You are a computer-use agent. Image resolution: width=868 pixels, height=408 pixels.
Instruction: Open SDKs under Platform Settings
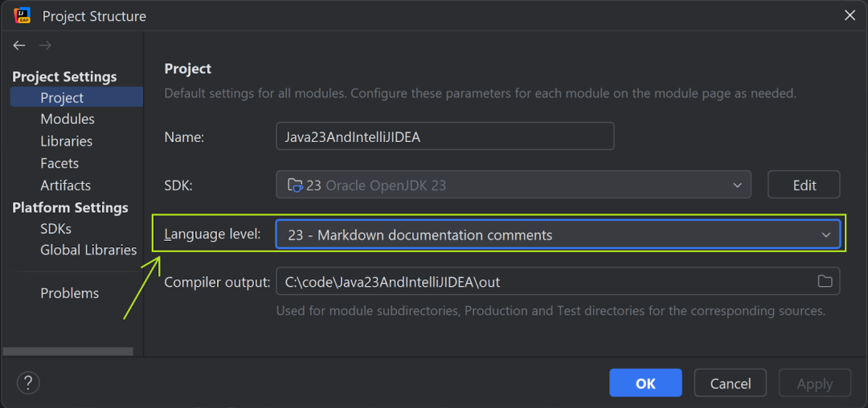[55, 229]
